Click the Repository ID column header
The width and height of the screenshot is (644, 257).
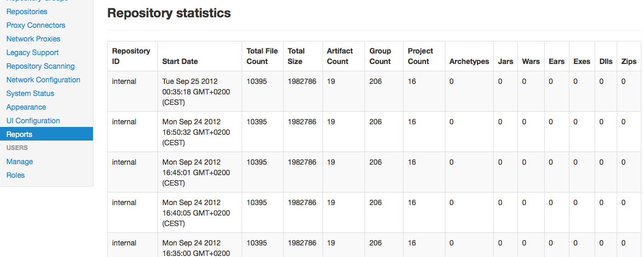tap(131, 56)
